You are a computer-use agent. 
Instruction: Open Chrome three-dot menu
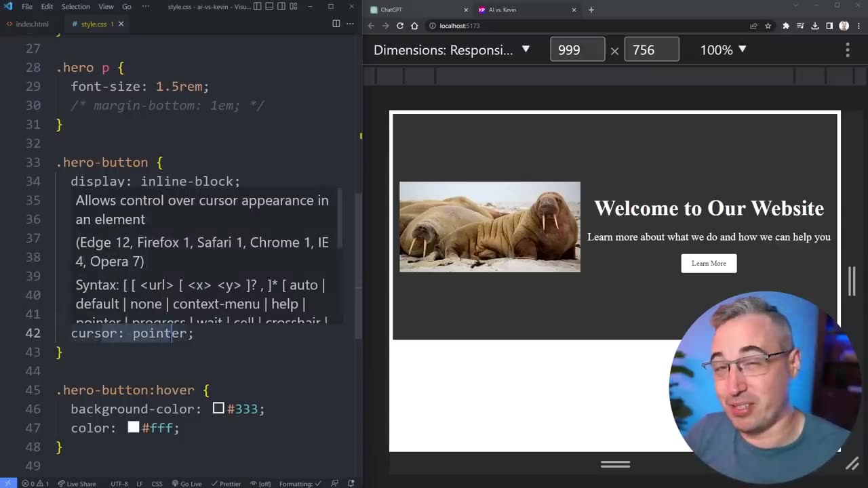pos(858,26)
